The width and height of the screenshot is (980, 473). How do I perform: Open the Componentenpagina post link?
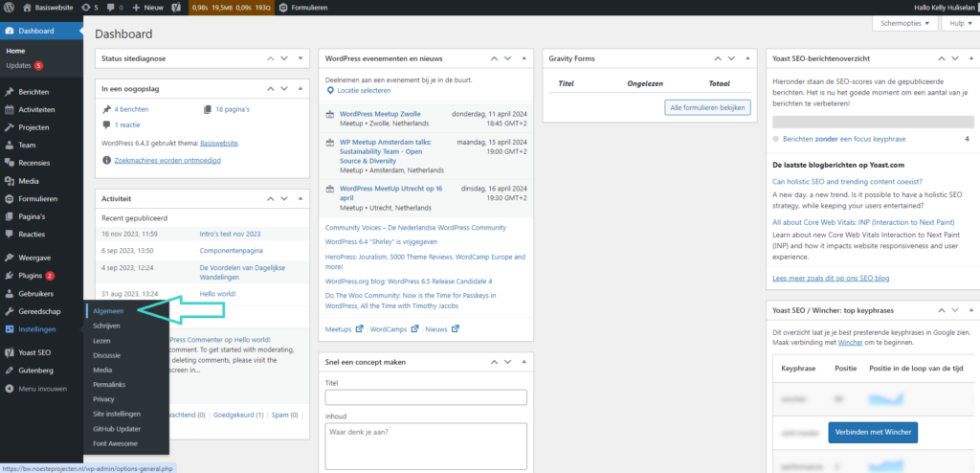(232, 251)
